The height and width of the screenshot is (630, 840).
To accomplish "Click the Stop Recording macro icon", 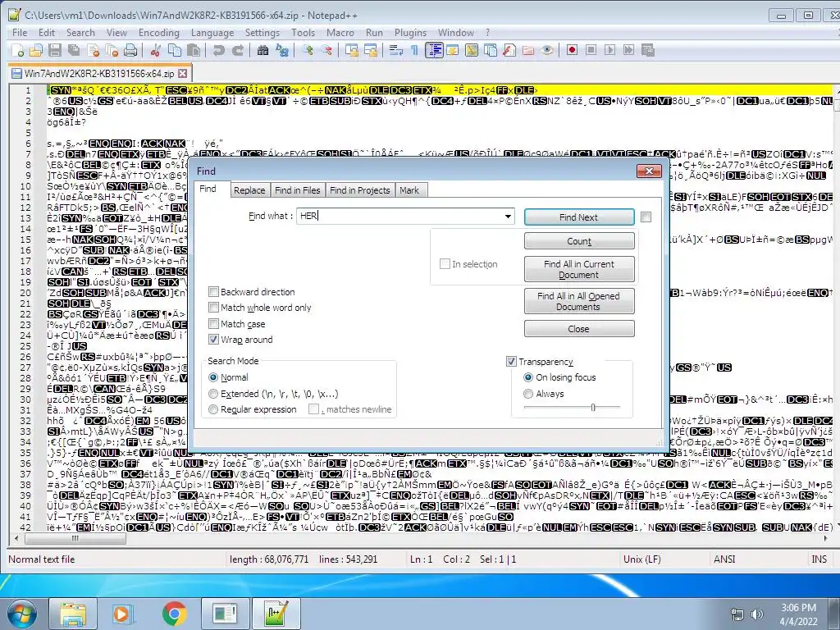I will (591, 50).
